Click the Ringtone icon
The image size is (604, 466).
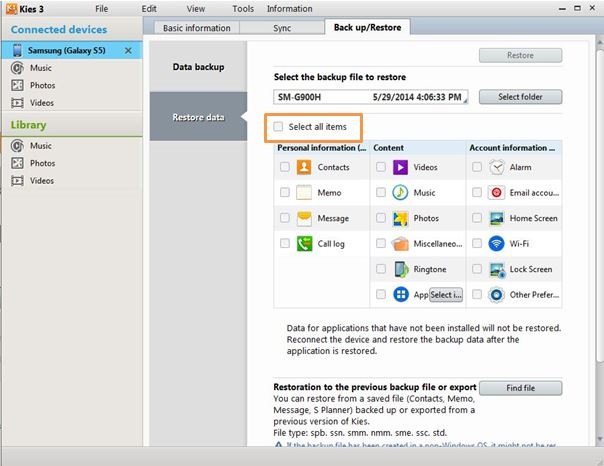click(x=401, y=269)
